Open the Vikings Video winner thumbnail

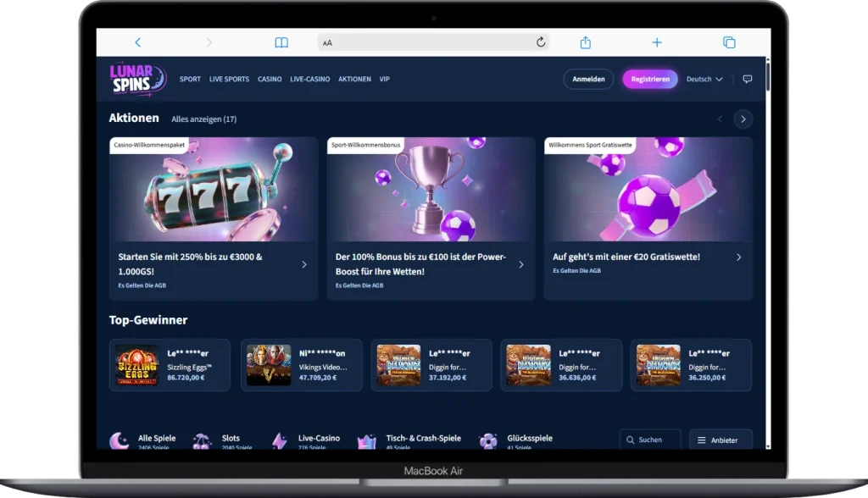tap(269, 365)
